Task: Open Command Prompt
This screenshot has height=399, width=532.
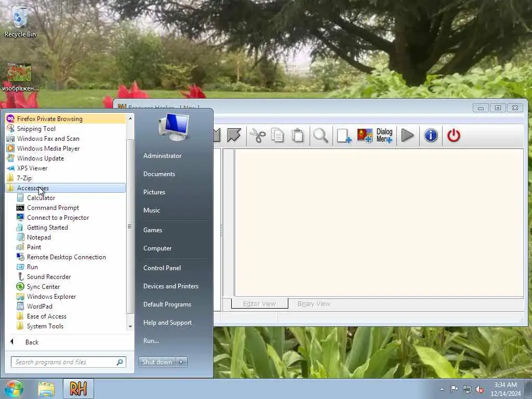Action: point(65,208)
